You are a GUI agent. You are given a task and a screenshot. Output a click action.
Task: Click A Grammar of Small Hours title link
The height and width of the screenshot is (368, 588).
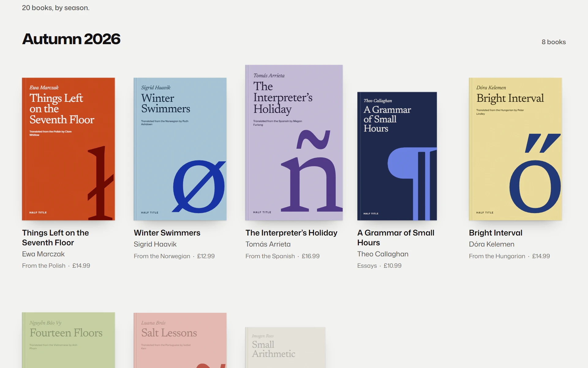coord(396,238)
